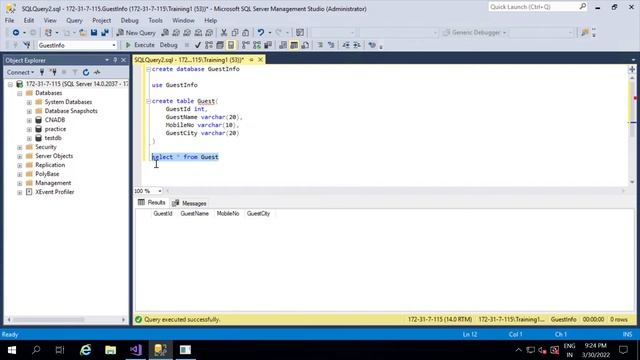640x360 pixels.
Task: Open Internet Explorer from the taskbar
Action: tap(85, 350)
